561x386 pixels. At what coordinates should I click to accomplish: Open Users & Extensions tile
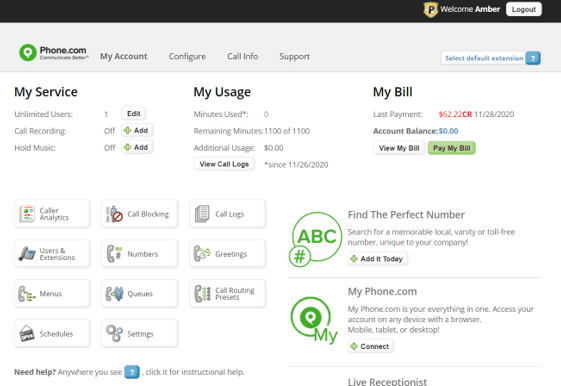pyautogui.click(x=52, y=254)
